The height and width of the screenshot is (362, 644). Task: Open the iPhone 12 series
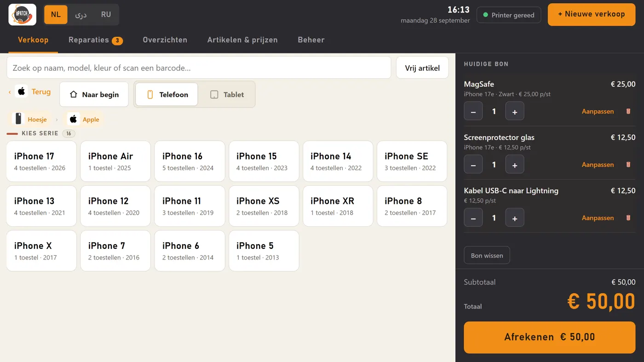click(115, 206)
